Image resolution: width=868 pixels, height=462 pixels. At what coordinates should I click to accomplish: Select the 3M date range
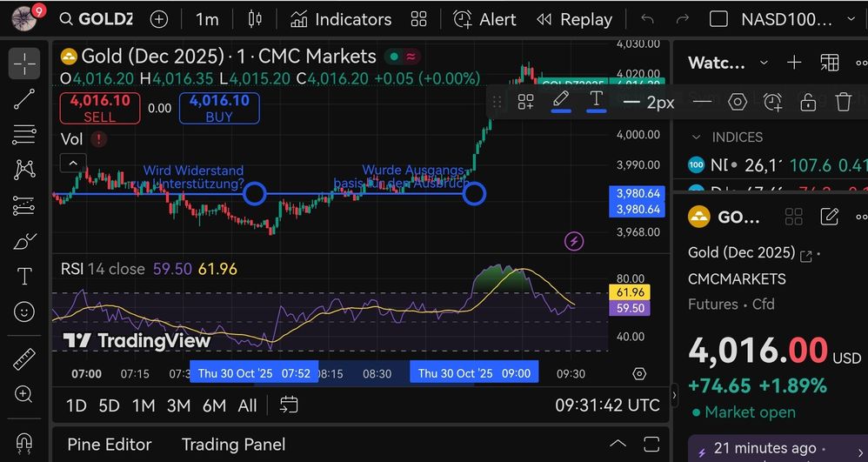point(179,406)
